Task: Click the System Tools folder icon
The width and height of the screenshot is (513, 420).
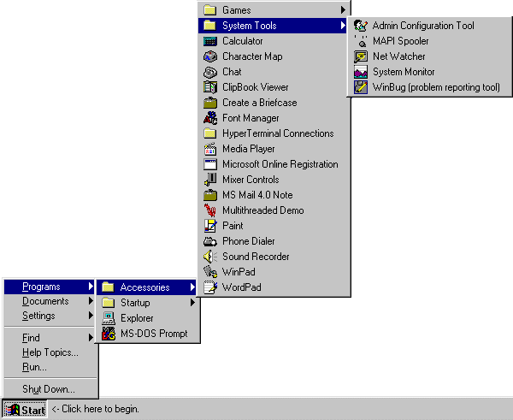Action: (210, 26)
